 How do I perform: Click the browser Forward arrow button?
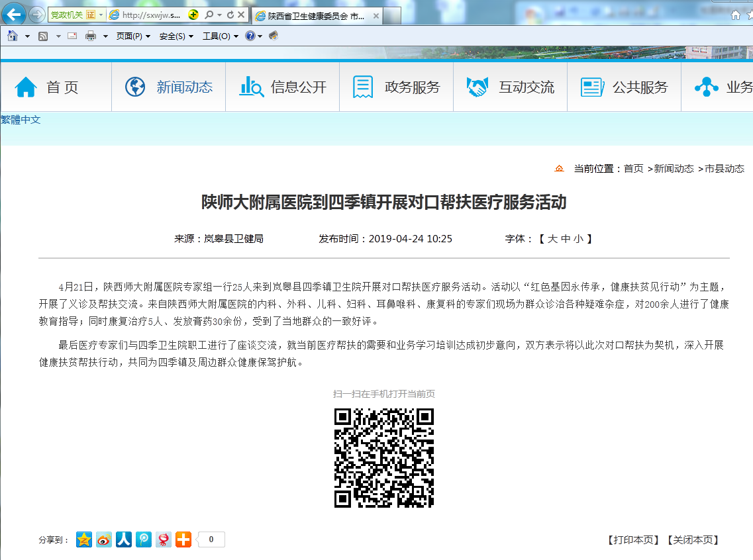coord(37,15)
